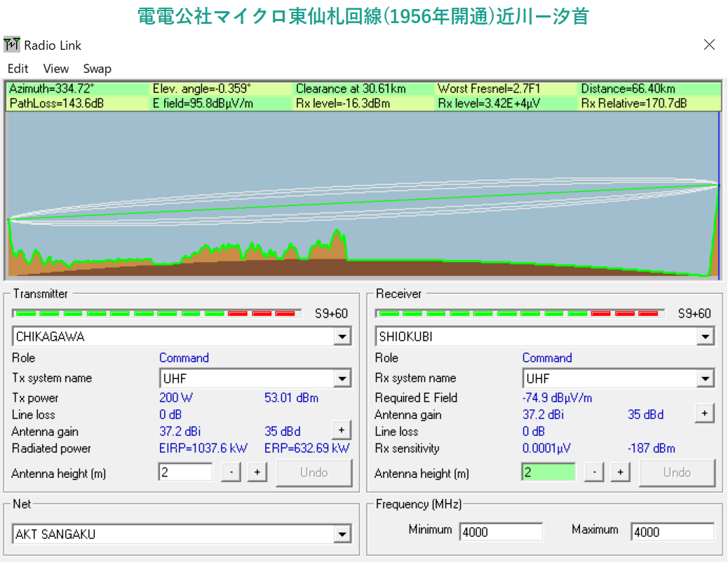
Task: Click the transmitter Line loss 0 dB value
Action: [x=170, y=414]
